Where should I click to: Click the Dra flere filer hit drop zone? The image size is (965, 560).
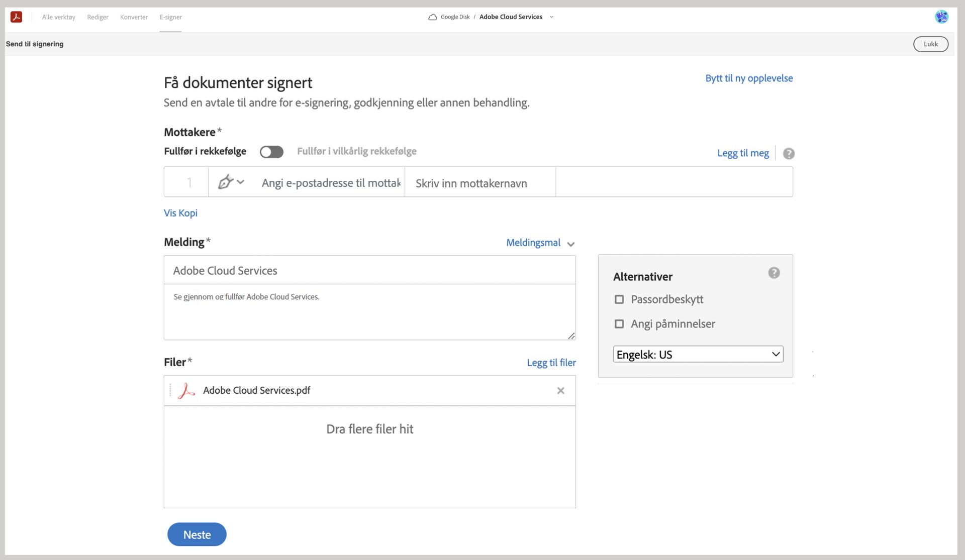[369, 457]
